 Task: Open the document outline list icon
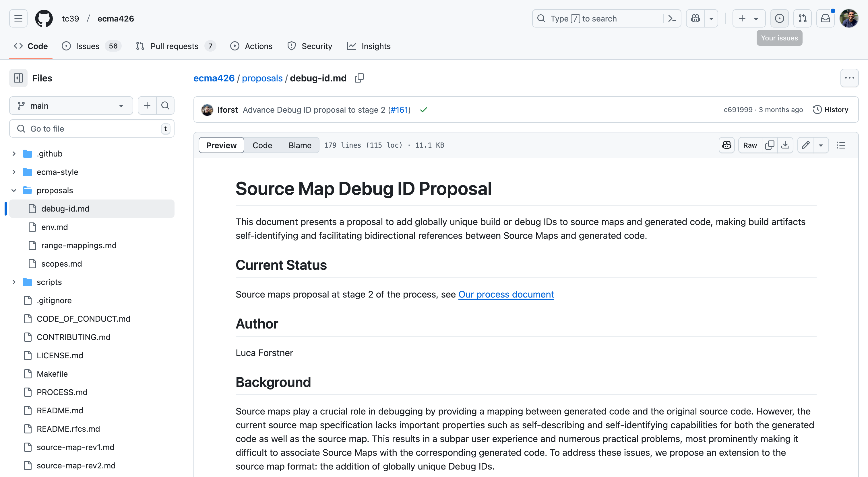tap(841, 145)
